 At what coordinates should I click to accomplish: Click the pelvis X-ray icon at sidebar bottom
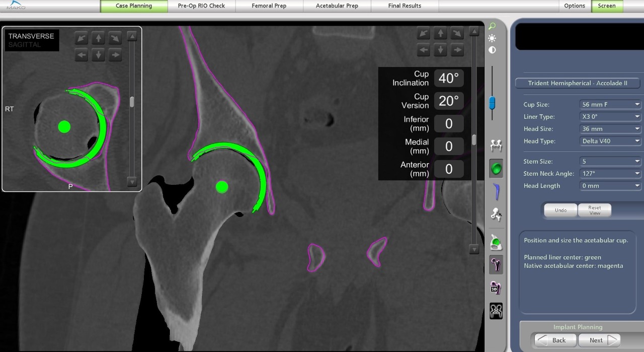496,311
